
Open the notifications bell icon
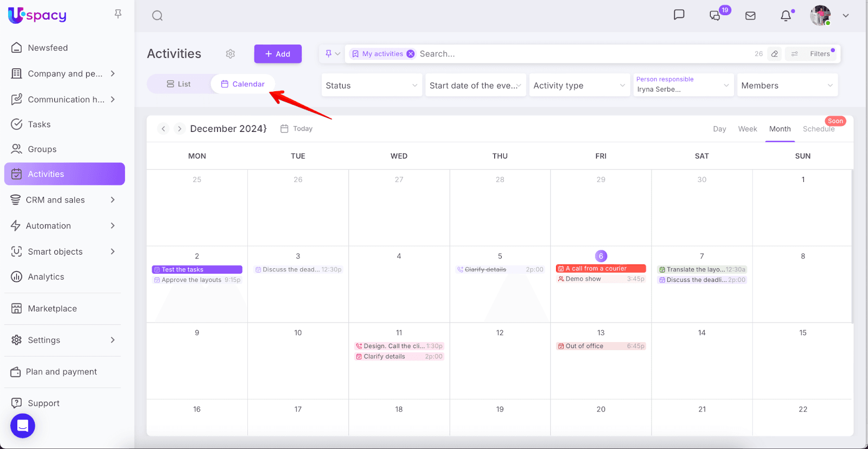(x=786, y=16)
